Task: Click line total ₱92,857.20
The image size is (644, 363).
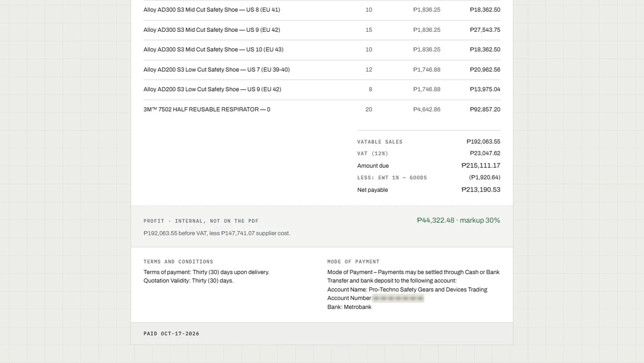Action: tap(485, 109)
